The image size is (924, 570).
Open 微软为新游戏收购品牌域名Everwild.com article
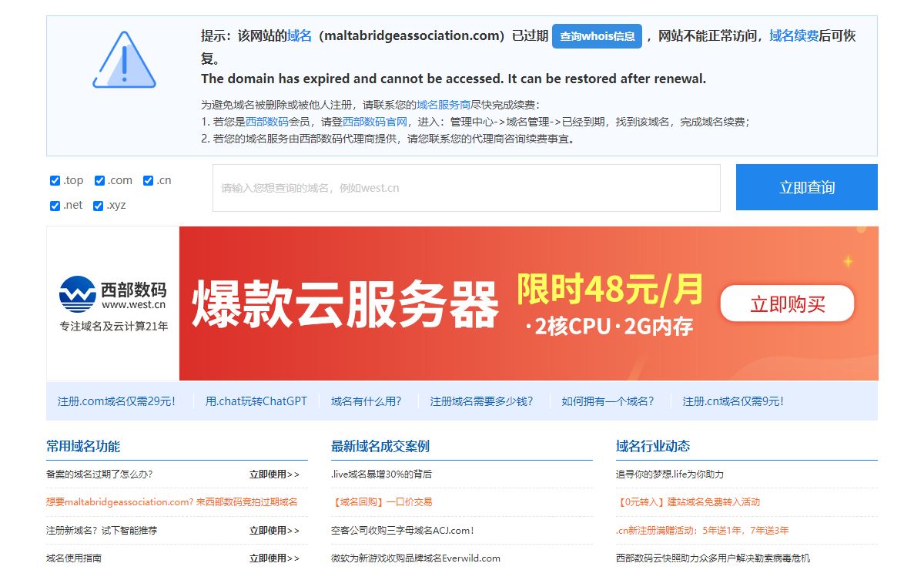coord(416,558)
